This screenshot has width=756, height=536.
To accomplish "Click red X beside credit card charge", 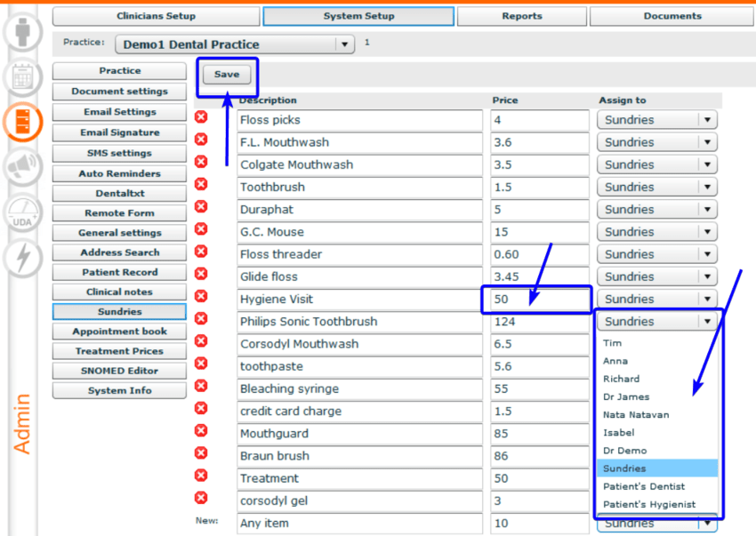I will point(201,408).
